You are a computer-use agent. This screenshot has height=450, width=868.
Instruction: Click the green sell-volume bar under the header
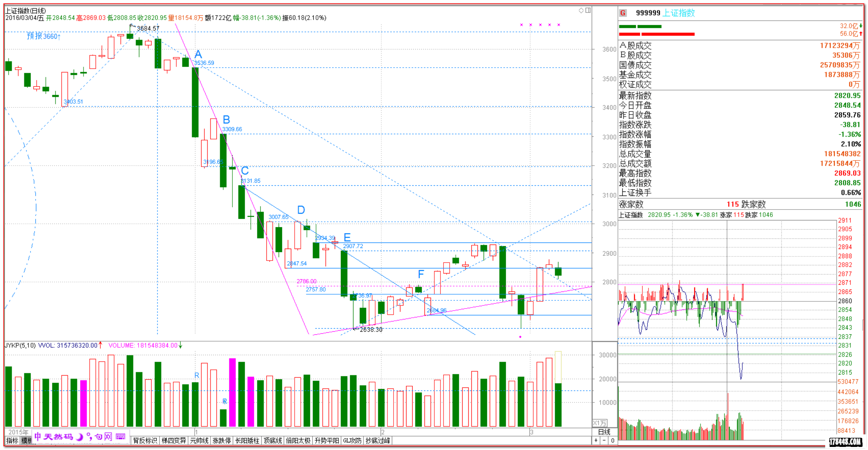tap(640, 26)
